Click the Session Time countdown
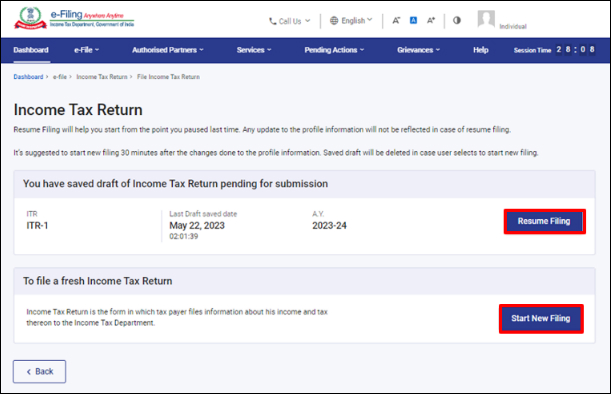 coord(554,50)
